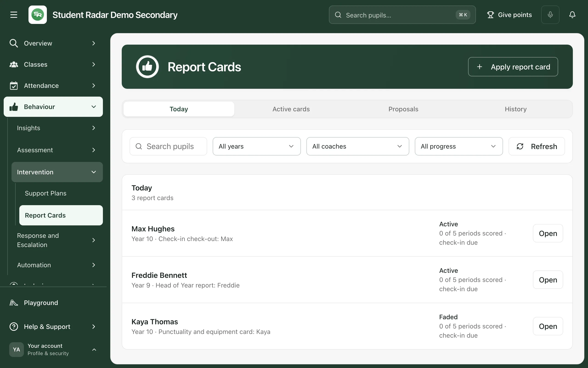Viewport: 588px width, 368px height.
Task: Open the All progress dropdown
Action: 459,147
